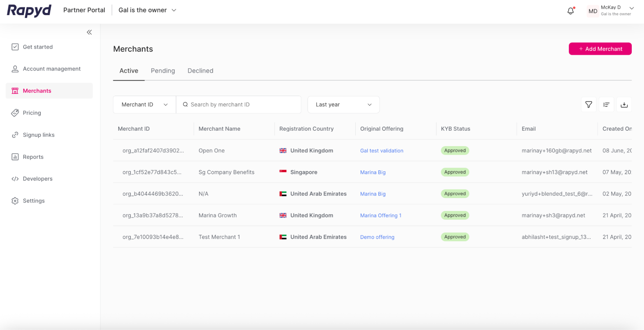The image size is (644, 330).
Task: Expand the Merchant ID search type dropdown
Action: pos(144,105)
